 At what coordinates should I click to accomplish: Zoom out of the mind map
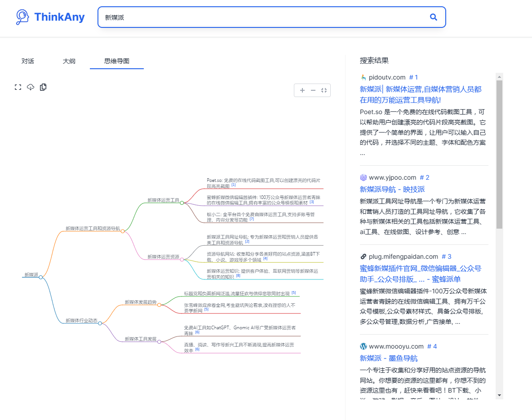(x=313, y=90)
